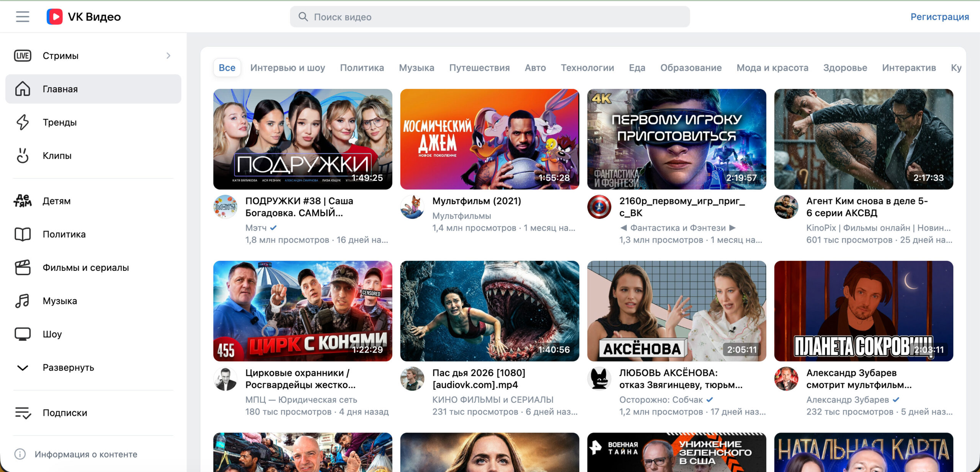Open the Мэтч channel name link
This screenshot has height=472, width=980.
[x=256, y=228]
